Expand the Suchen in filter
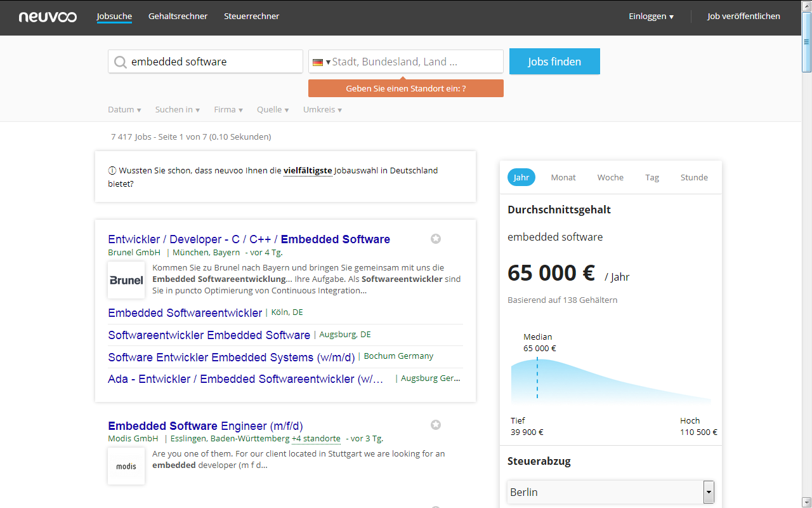812x508 pixels. tap(178, 110)
